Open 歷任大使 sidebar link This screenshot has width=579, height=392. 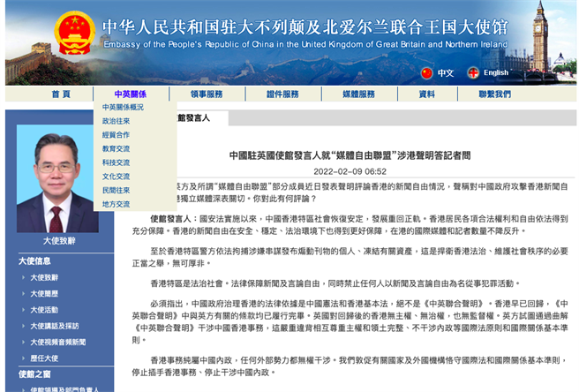tap(44, 358)
